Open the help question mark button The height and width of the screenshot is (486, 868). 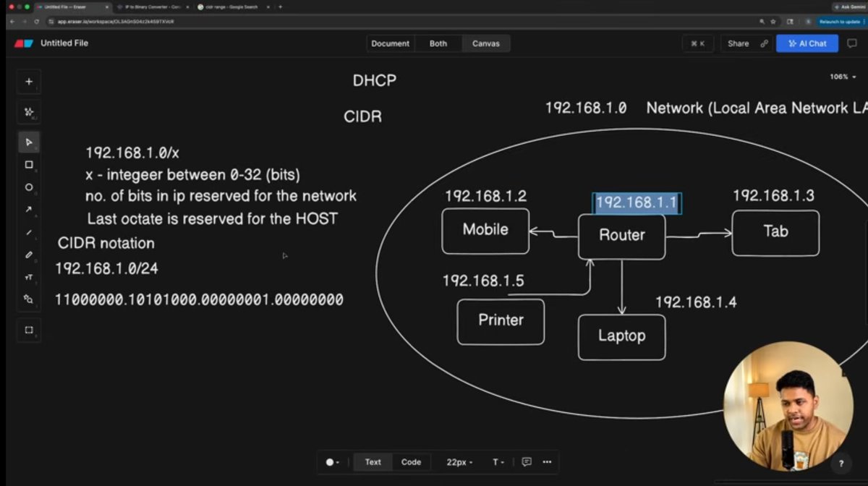(x=841, y=464)
